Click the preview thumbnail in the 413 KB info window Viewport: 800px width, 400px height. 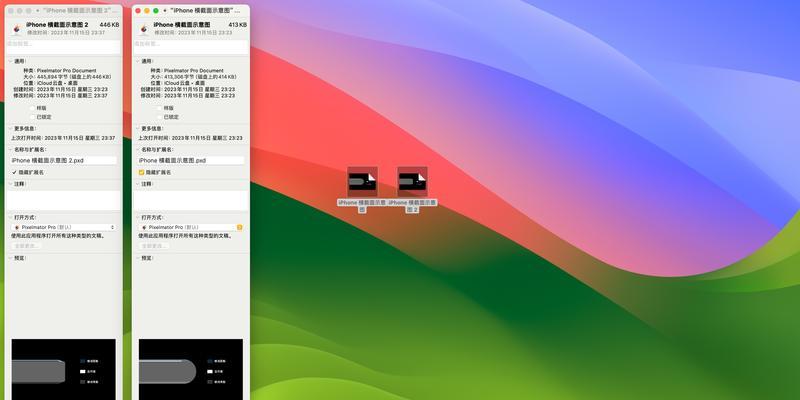click(x=191, y=369)
